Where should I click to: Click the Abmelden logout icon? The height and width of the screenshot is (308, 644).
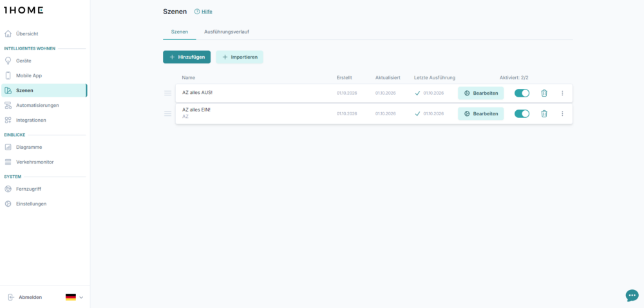[11, 297]
